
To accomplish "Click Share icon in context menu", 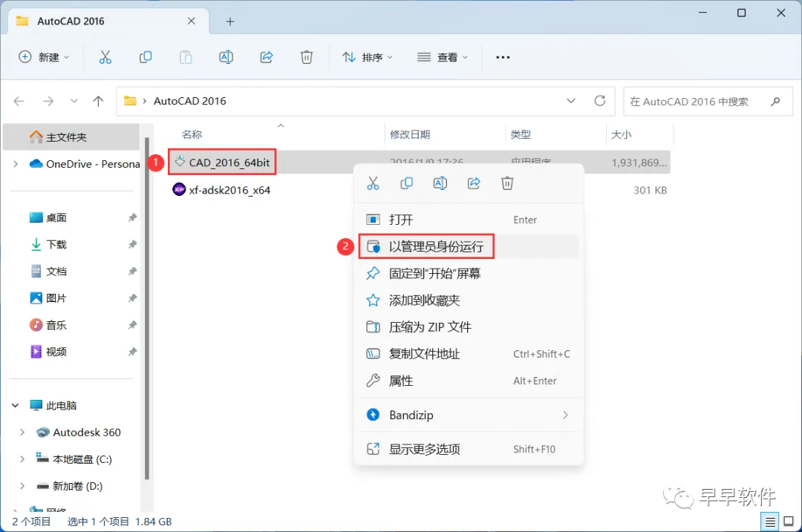I will coord(474,183).
